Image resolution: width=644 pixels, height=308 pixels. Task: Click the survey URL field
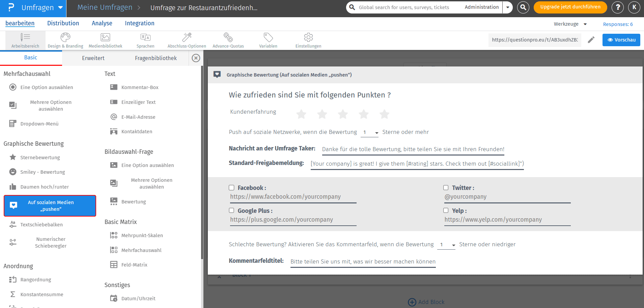coord(535,40)
